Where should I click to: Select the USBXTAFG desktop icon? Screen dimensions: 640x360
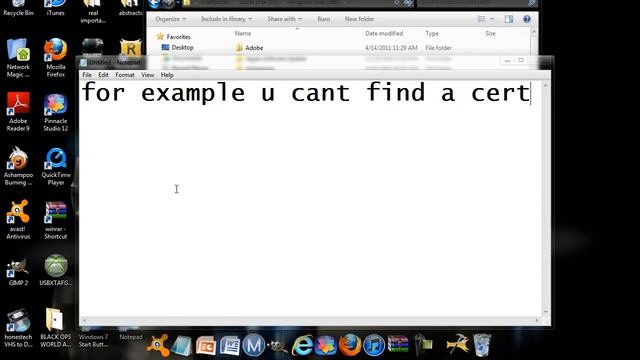click(56, 270)
